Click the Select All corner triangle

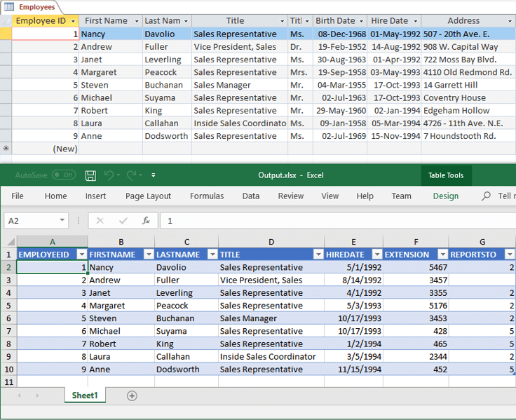coord(8,242)
